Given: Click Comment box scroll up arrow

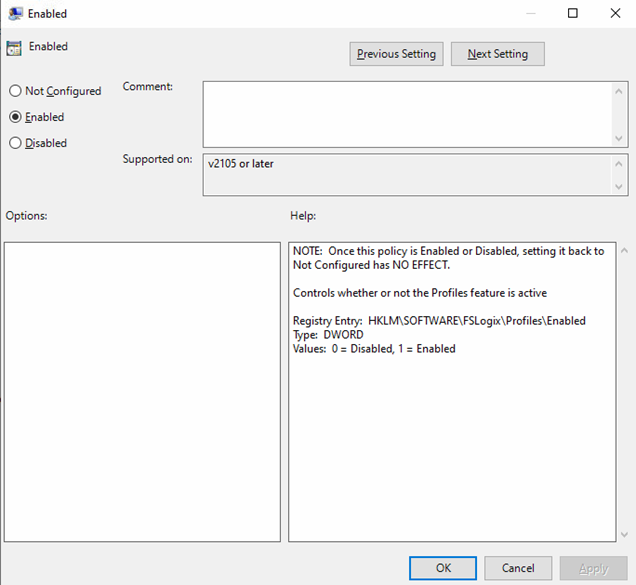Looking at the screenshot, I should pyautogui.click(x=619, y=91).
